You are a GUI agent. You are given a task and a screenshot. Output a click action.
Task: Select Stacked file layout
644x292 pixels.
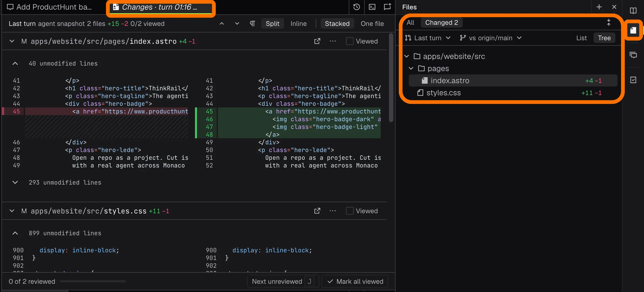point(337,24)
